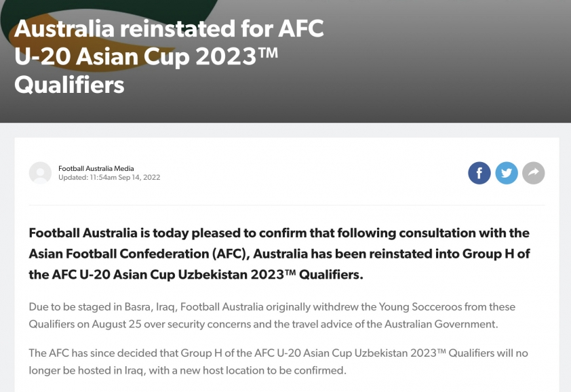Click the headline Australia reinstated for AFC

click(x=169, y=28)
